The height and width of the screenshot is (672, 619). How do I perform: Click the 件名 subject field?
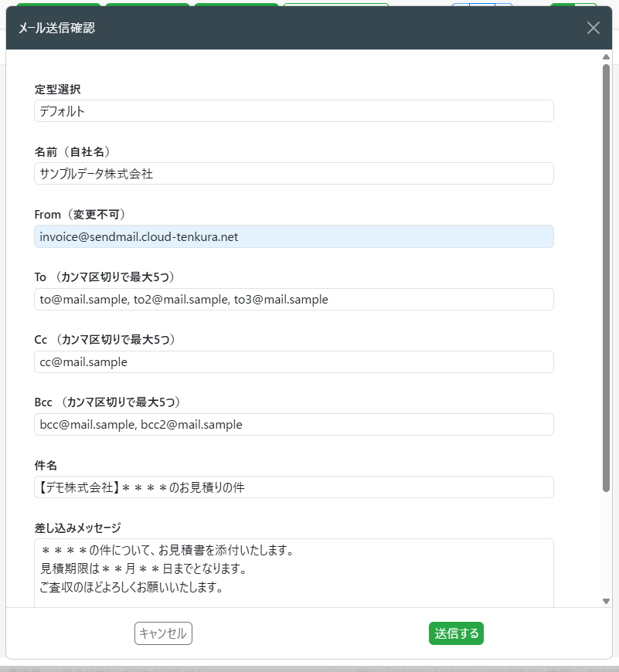coord(294,487)
